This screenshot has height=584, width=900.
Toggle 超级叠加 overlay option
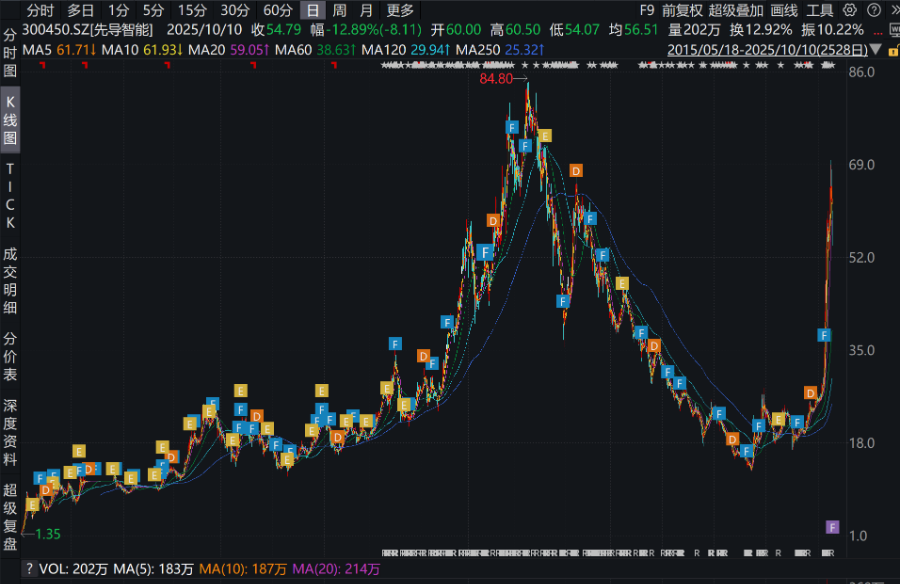735,10
